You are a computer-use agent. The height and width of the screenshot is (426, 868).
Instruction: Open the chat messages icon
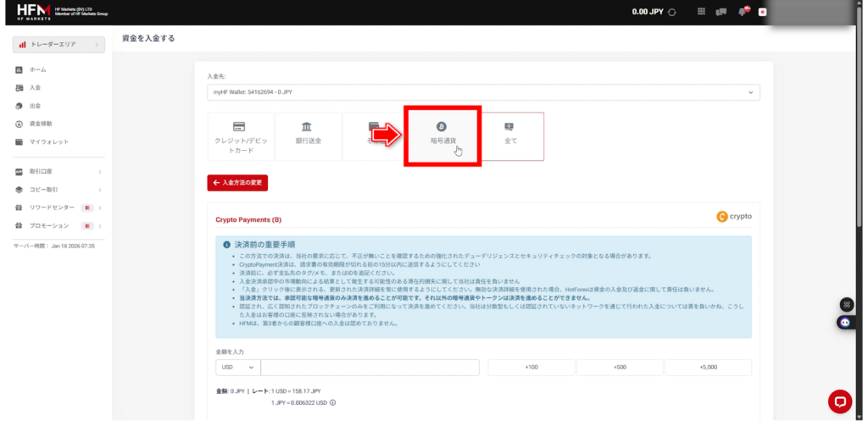click(721, 12)
